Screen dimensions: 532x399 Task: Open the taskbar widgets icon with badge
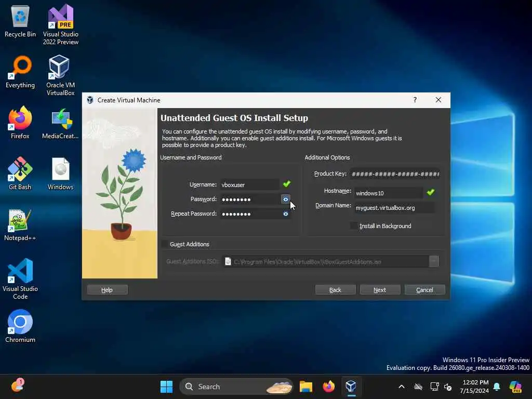pyautogui.click(x=17, y=386)
